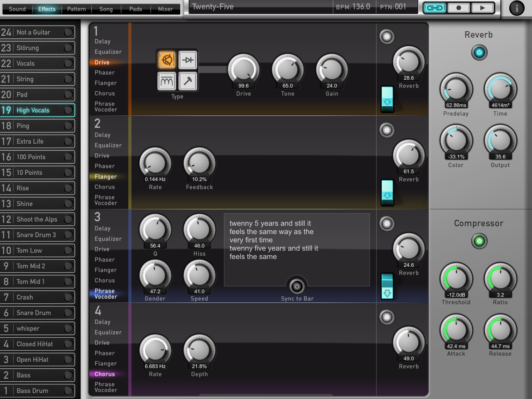
Task: Toggle the Compressor power button
Action: pyautogui.click(x=479, y=241)
